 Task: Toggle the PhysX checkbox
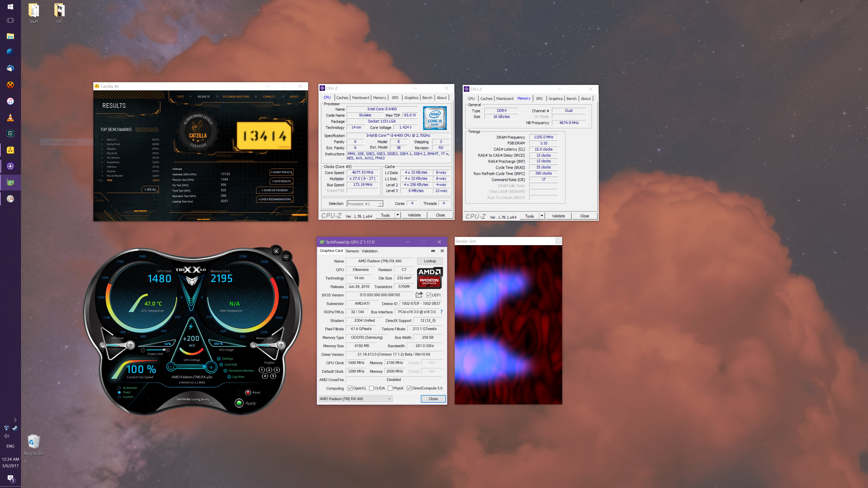[390, 388]
